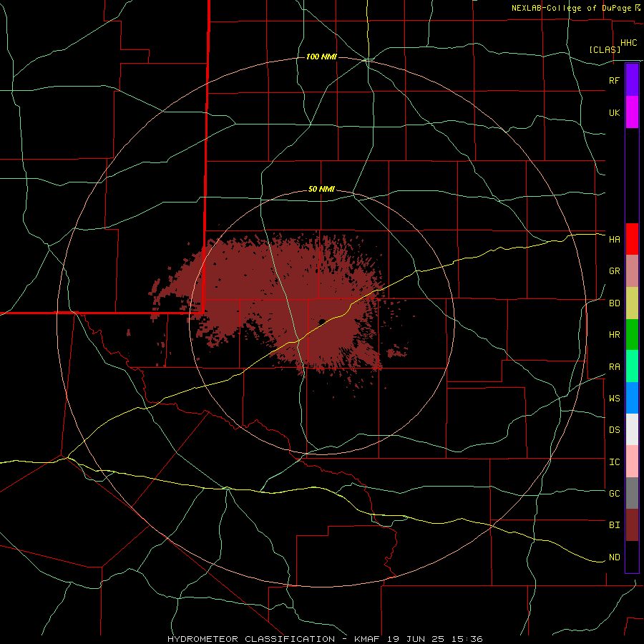Click the 15:36 timestamp
This screenshot has width=644, height=644.
tap(466, 639)
